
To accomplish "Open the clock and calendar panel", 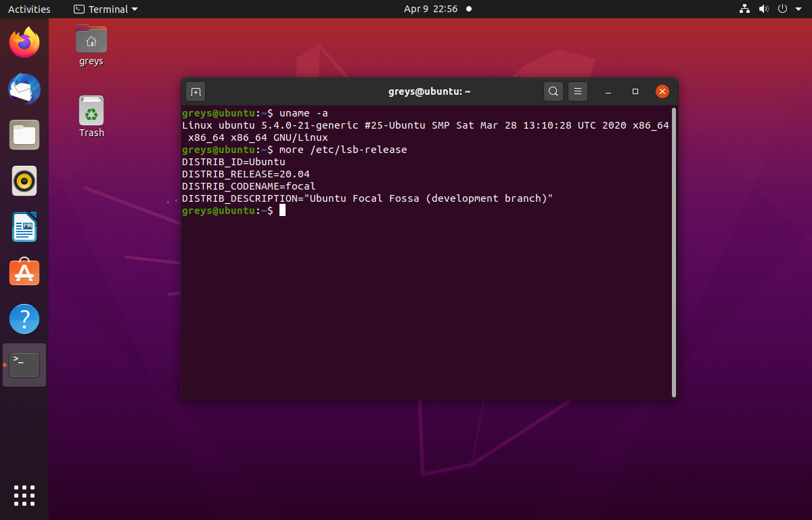I will (430, 9).
